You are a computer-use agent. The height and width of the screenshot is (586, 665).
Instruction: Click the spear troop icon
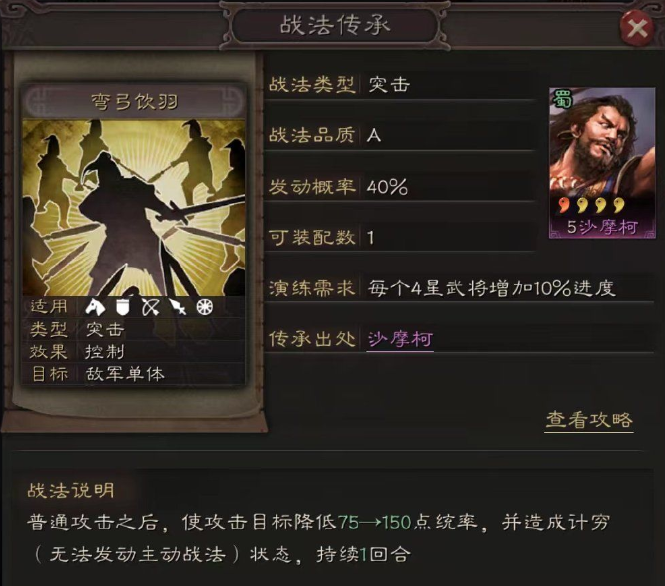(178, 307)
